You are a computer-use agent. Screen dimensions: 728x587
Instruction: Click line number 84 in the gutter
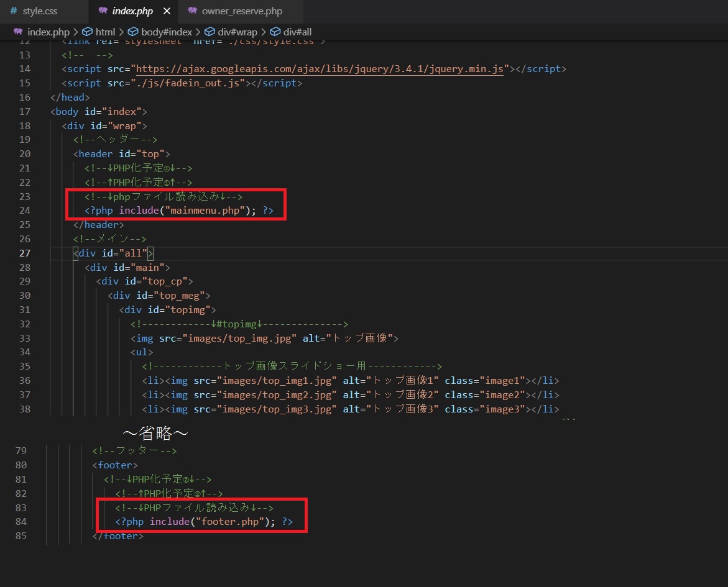21,522
